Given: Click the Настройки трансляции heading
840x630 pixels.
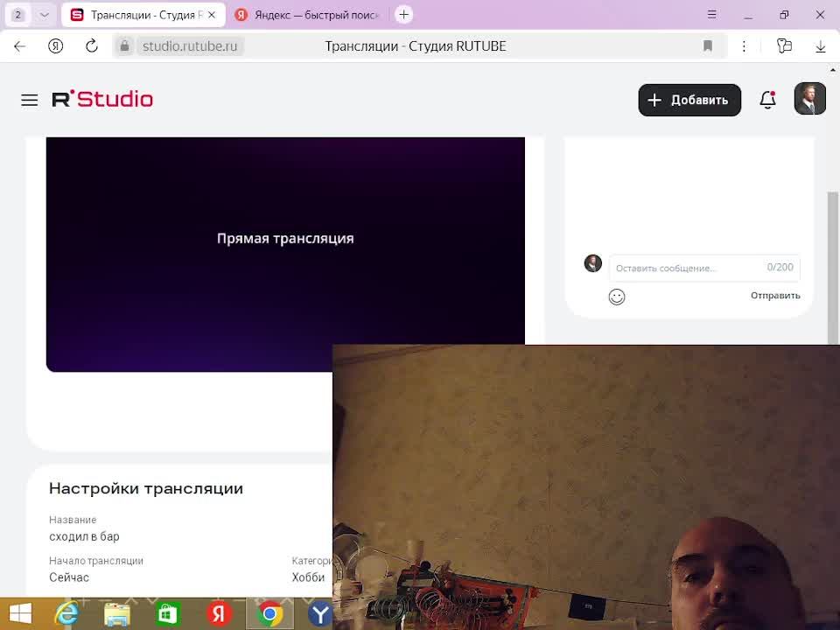Looking at the screenshot, I should pyautogui.click(x=146, y=488).
